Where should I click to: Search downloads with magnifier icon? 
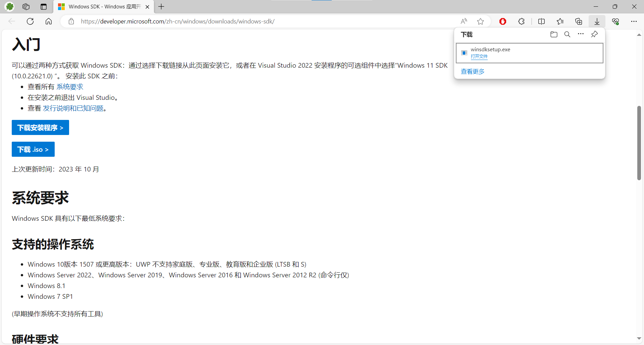coord(567,34)
